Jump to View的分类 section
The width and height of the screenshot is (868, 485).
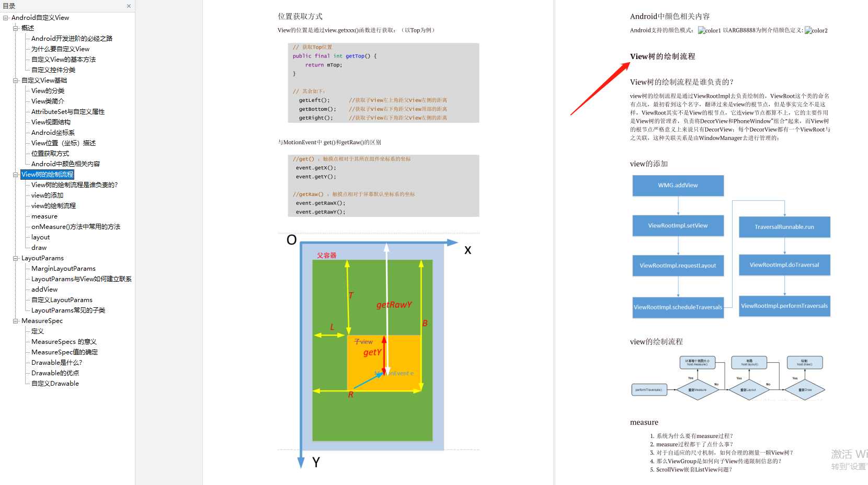click(x=48, y=91)
